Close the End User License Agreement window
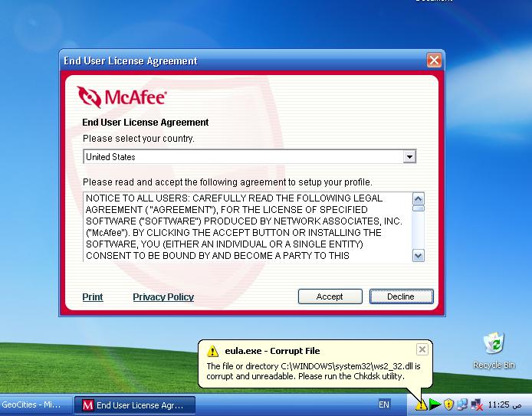 click(434, 61)
